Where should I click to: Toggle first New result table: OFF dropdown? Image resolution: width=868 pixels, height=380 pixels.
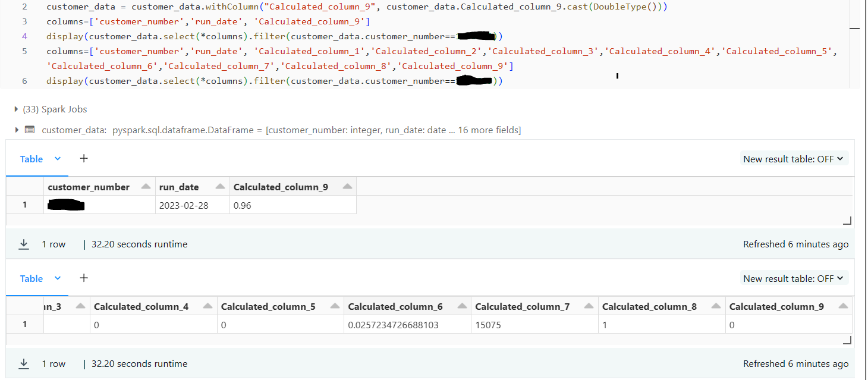[794, 159]
